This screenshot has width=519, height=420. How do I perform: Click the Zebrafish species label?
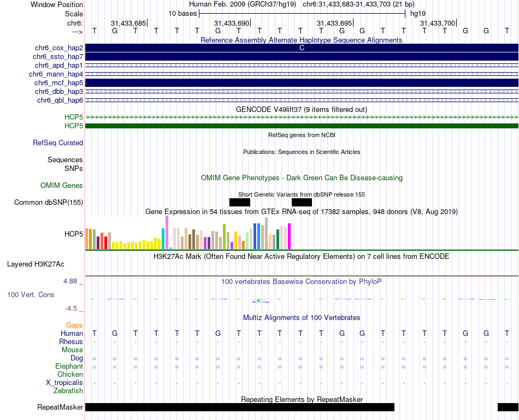[68, 391]
